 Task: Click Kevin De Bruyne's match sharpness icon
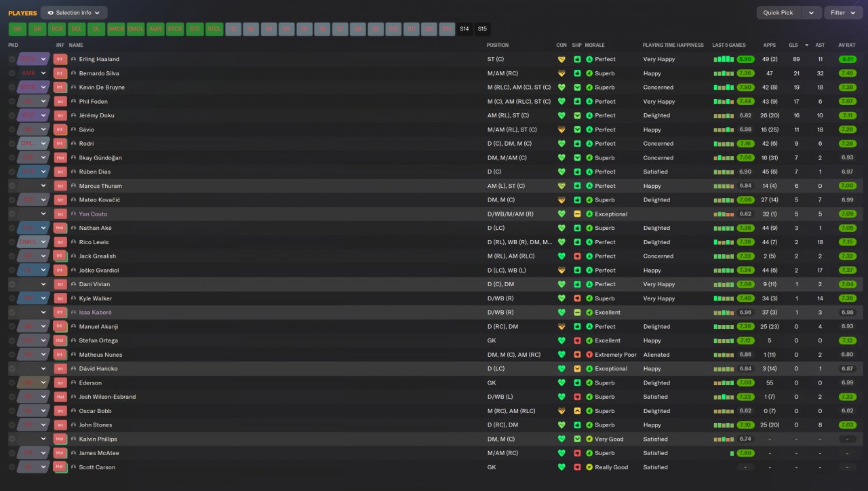(x=577, y=87)
